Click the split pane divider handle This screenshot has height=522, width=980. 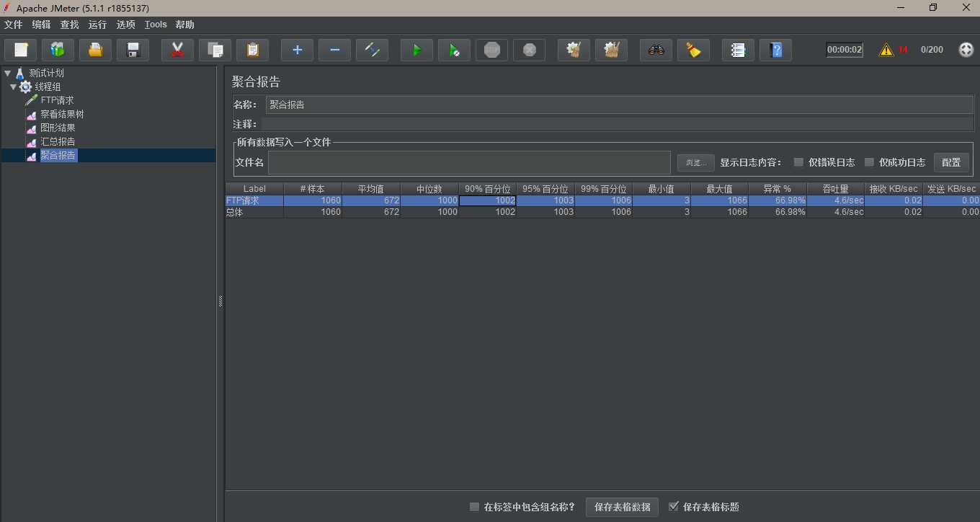(220, 301)
